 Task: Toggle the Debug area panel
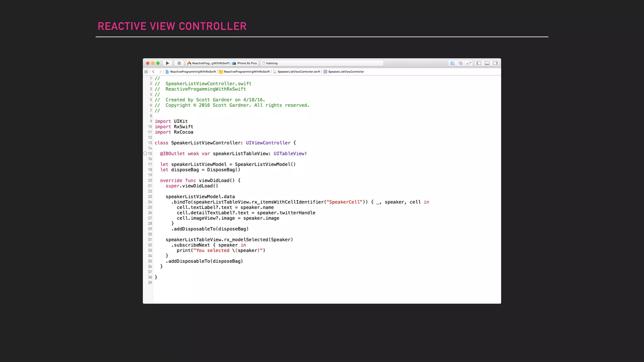[487, 63]
